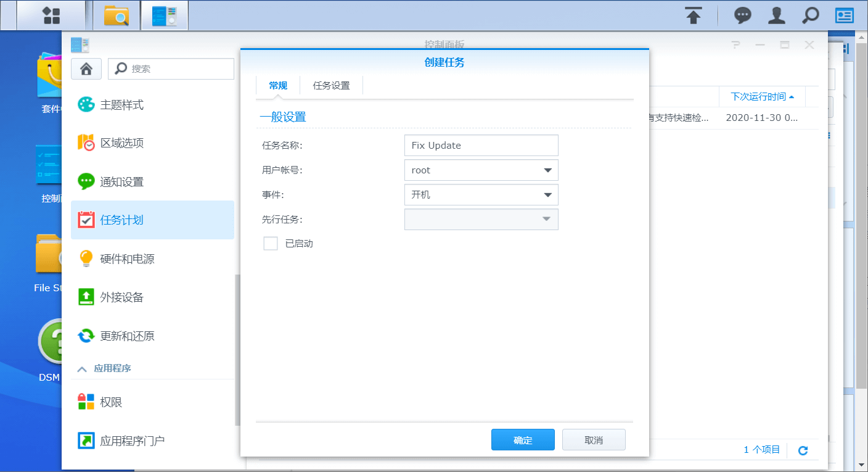Enable the 已启动 checkbox
The width and height of the screenshot is (868, 472).
point(270,243)
